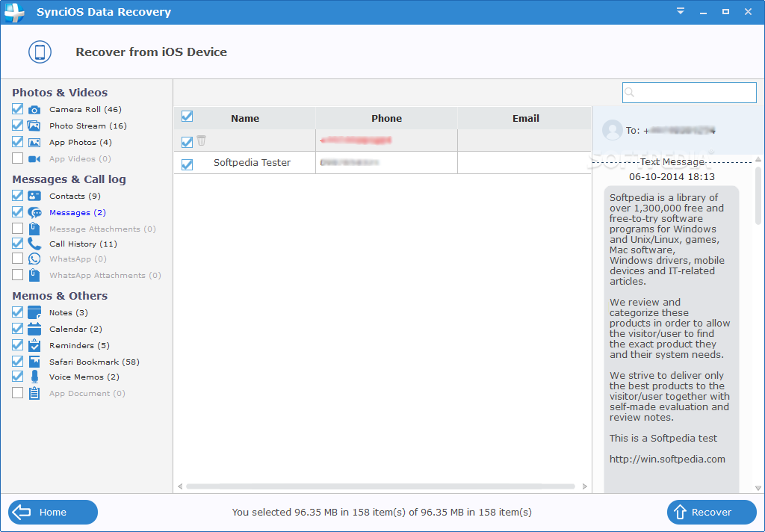Select Reminders (5) category label
765x532 pixels.
pos(79,345)
